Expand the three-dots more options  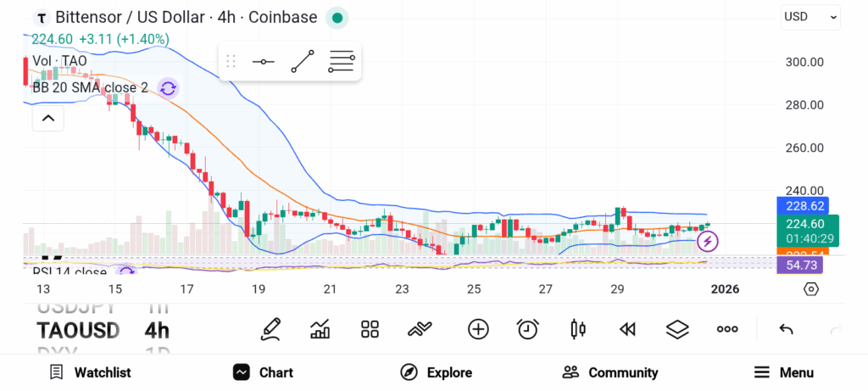(727, 329)
